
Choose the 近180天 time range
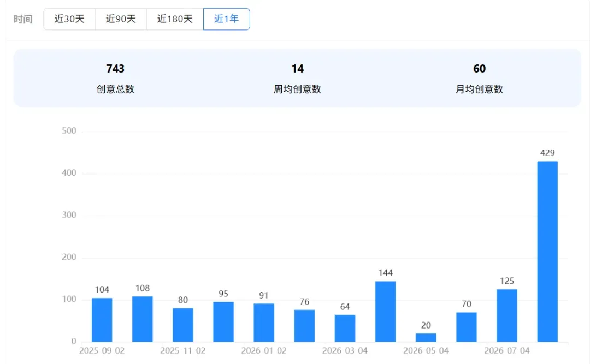click(175, 19)
